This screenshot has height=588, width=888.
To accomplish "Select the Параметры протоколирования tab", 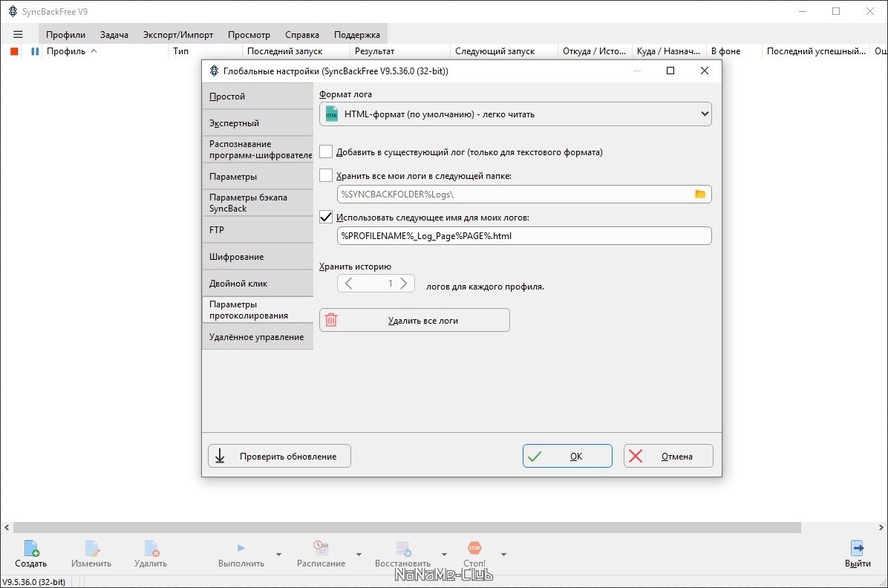I will pyautogui.click(x=258, y=310).
